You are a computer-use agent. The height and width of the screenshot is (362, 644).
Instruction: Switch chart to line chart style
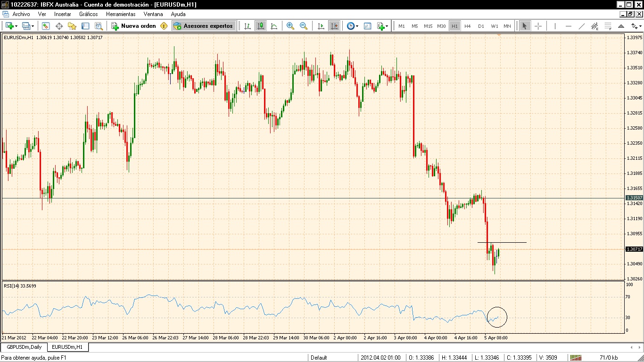[273, 26]
